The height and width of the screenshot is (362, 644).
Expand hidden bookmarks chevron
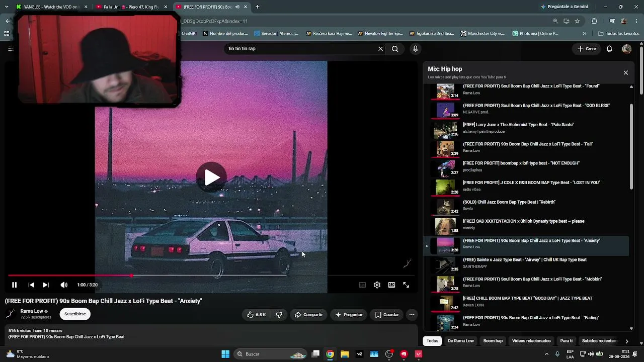pyautogui.click(x=584, y=34)
